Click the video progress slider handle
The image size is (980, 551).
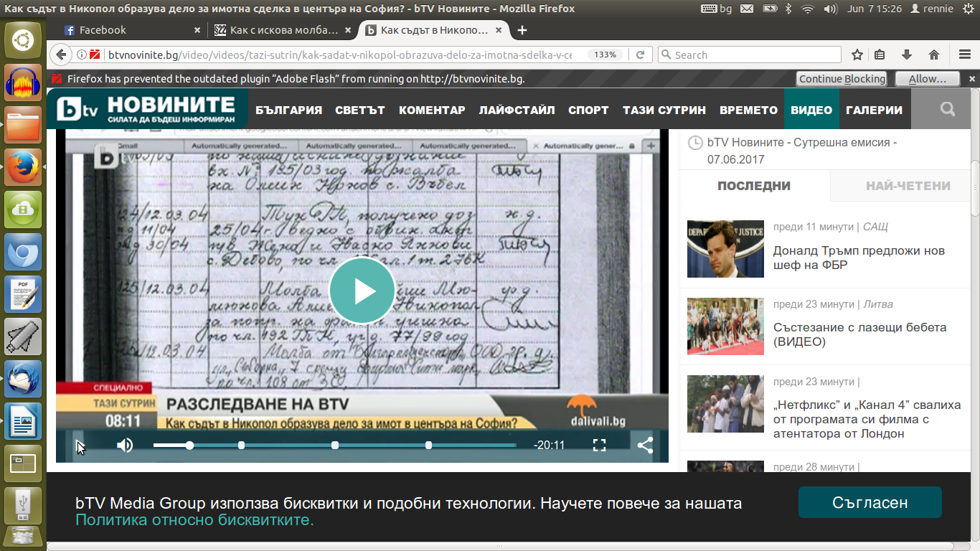pyautogui.click(x=189, y=446)
